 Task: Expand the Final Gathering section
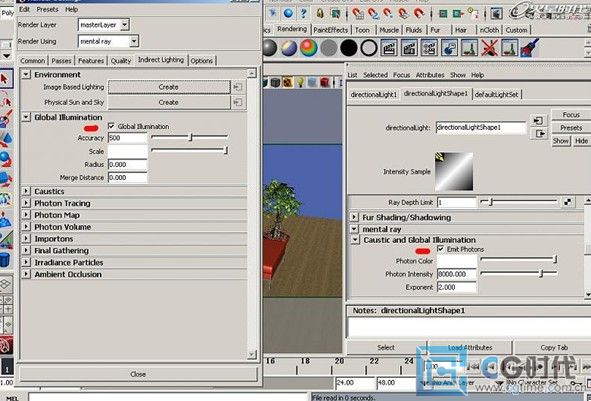click(x=26, y=250)
